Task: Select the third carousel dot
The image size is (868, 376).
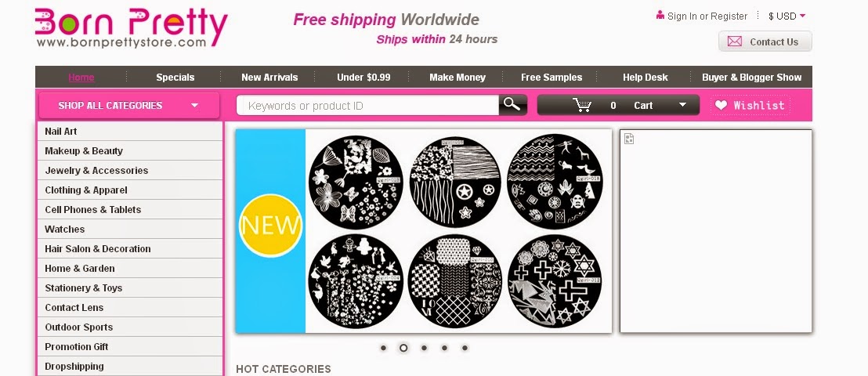Action: click(424, 348)
